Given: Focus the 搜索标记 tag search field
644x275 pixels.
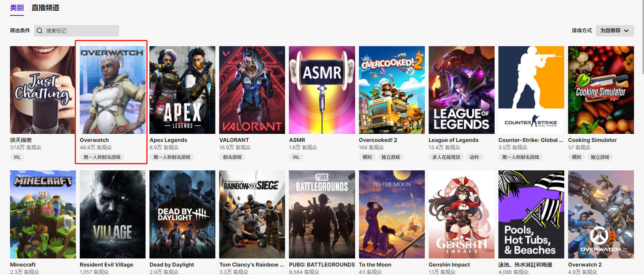Looking at the screenshot, I should click(x=79, y=31).
